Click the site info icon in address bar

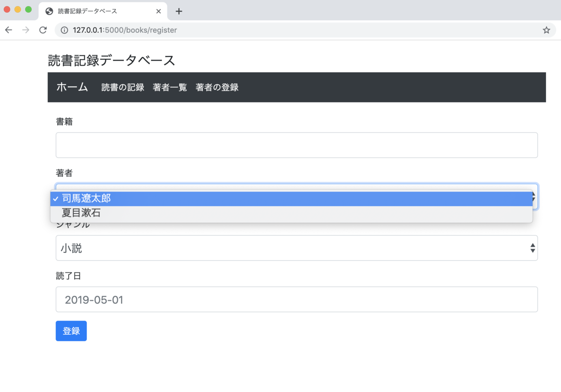(65, 30)
